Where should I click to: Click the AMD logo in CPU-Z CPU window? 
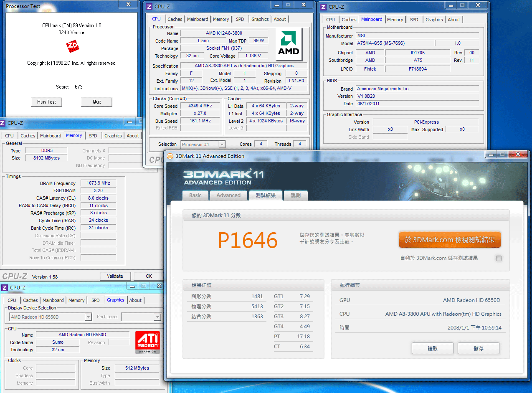(x=289, y=45)
